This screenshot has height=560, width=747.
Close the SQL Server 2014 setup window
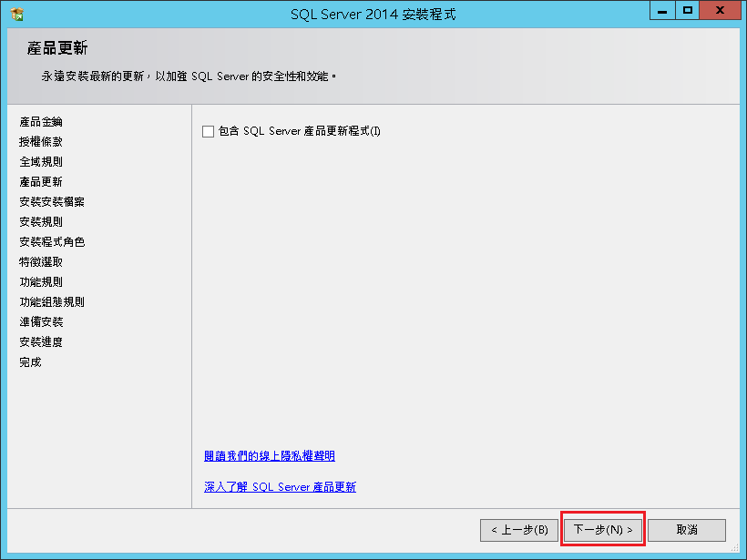[721, 11]
